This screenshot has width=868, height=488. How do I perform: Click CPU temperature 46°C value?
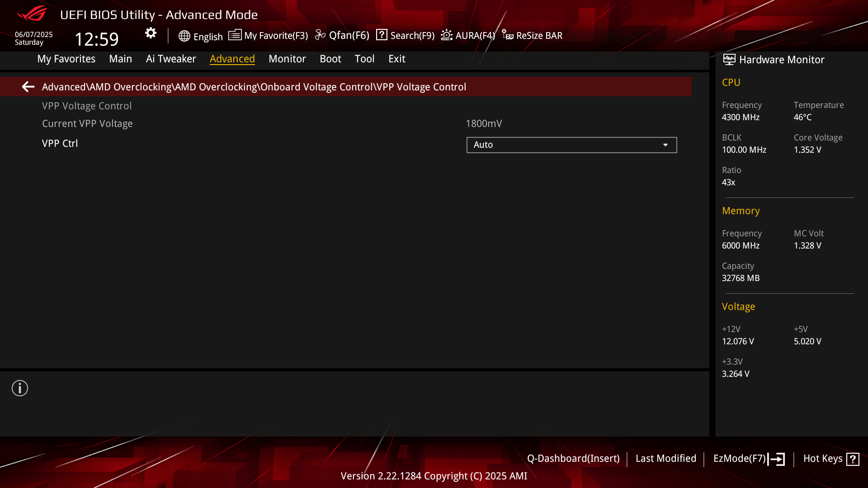[802, 117]
